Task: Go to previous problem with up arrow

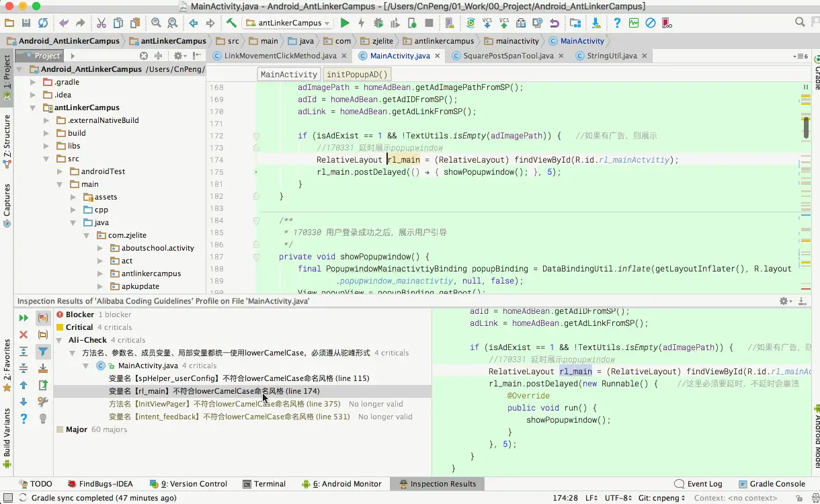Action: 24,385
